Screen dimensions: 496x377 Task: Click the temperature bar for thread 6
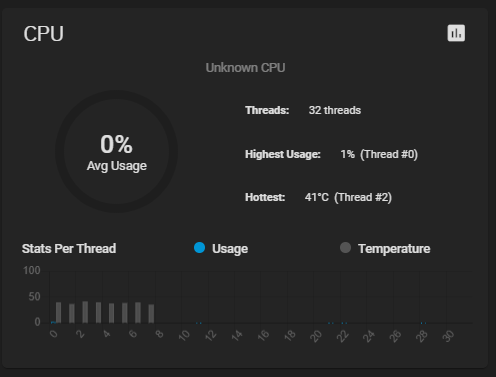coord(138,312)
